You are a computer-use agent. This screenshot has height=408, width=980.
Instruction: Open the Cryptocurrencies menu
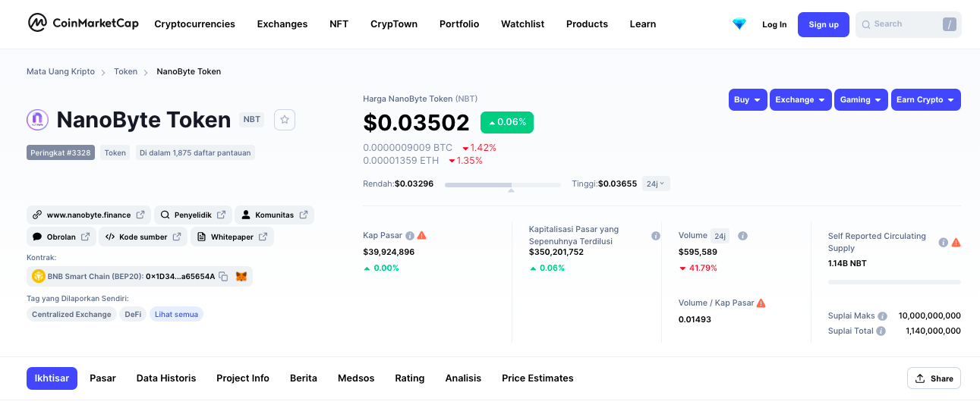(x=194, y=24)
